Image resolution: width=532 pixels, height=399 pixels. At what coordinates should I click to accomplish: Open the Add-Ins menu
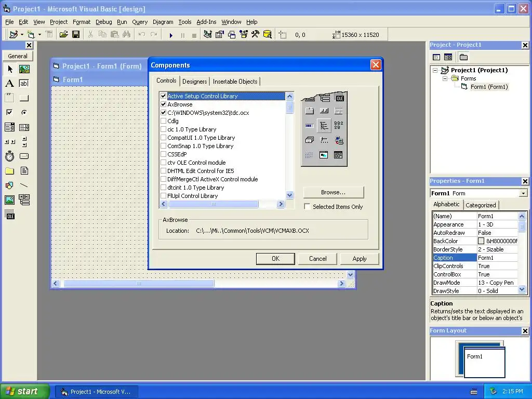tap(206, 22)
